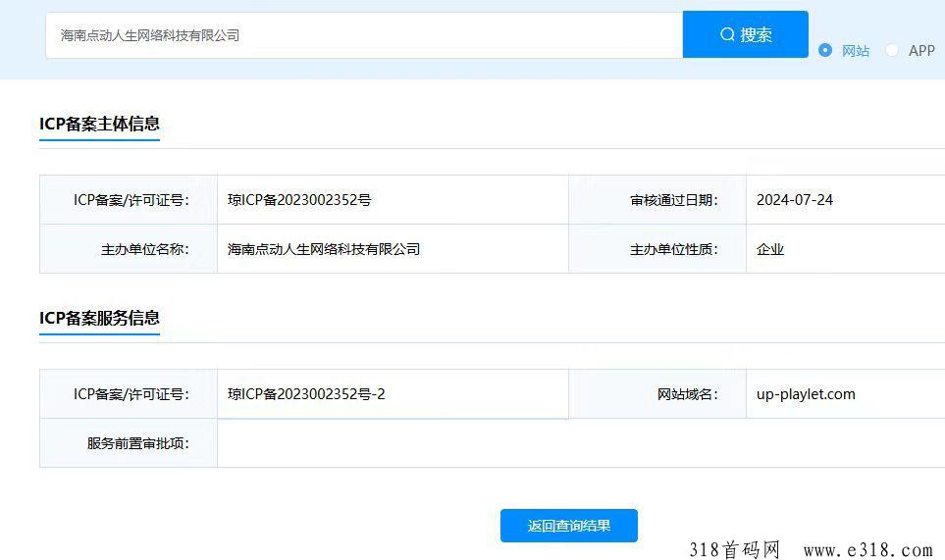Click the 主办单位名称 label cell
This screenshot has height=560, width=945.
coord(129,249)
